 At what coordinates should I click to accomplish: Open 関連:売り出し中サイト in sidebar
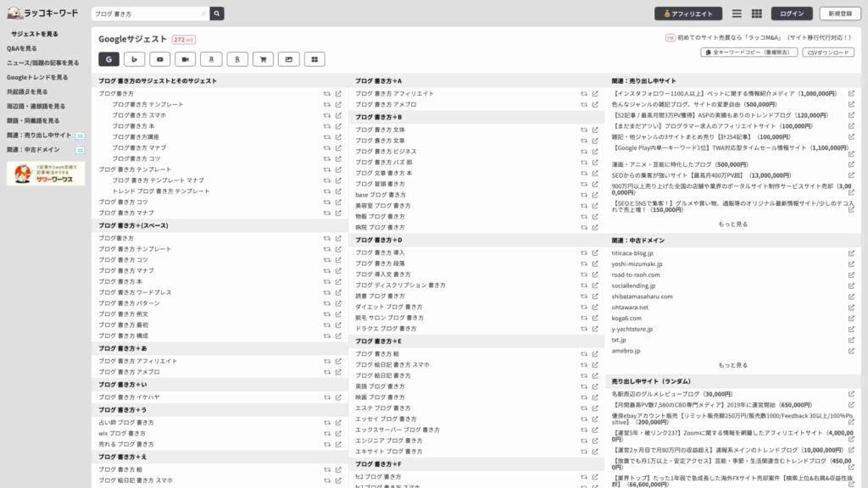click(x=39, y=135)
